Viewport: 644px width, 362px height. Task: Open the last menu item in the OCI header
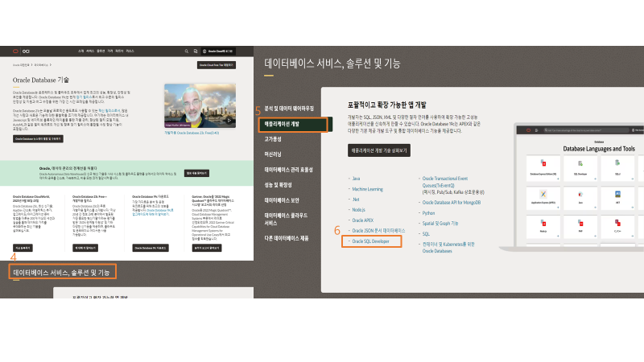tap(130, 51)
